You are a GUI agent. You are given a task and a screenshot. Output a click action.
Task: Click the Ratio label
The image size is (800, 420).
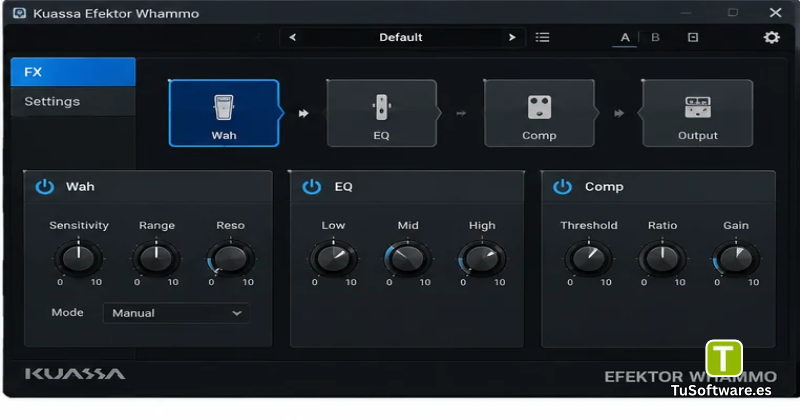click(662, 225)
